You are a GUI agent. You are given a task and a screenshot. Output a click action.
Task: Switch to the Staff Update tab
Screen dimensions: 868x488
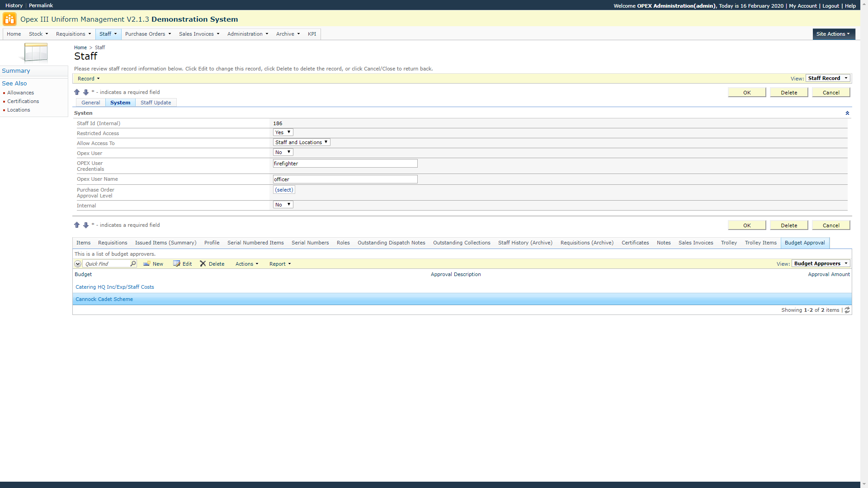[x=156, y=103]
